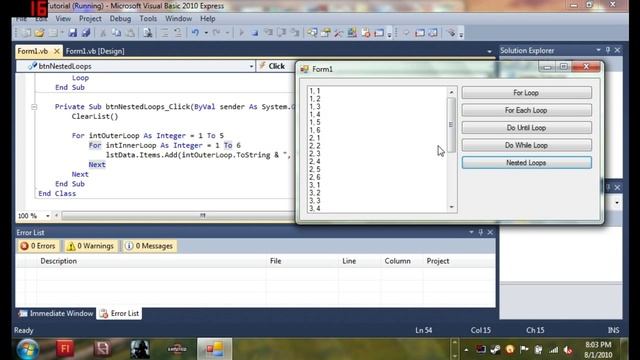Open the Window menu
Image resolution: width=640 pixels, height=360 pixels.
pos(178,19)
